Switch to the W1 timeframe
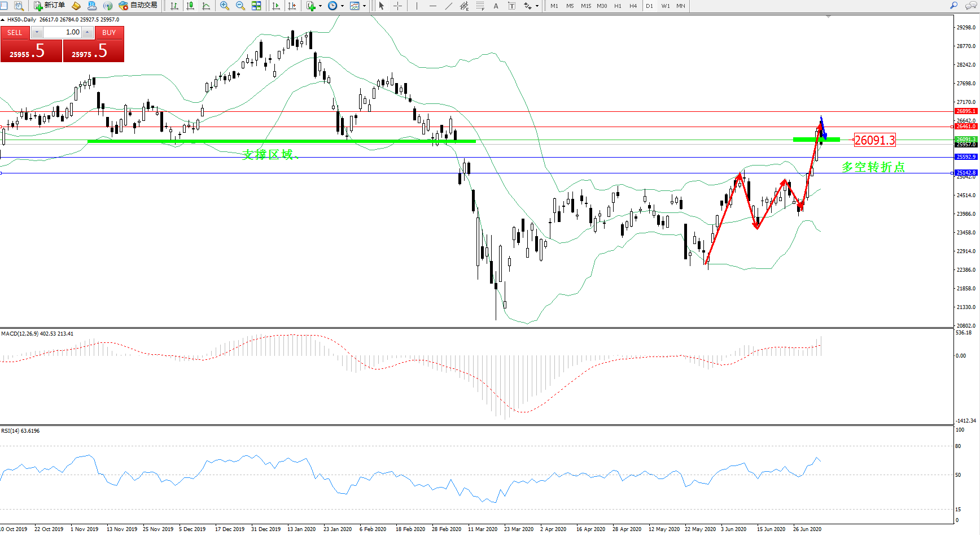Screen dimensions: 980x535 665,6
